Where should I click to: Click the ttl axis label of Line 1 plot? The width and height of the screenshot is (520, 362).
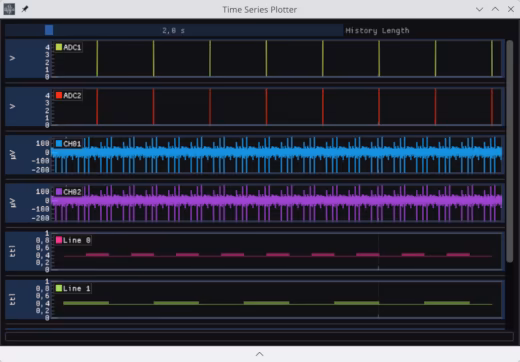(x=12, y=299)
